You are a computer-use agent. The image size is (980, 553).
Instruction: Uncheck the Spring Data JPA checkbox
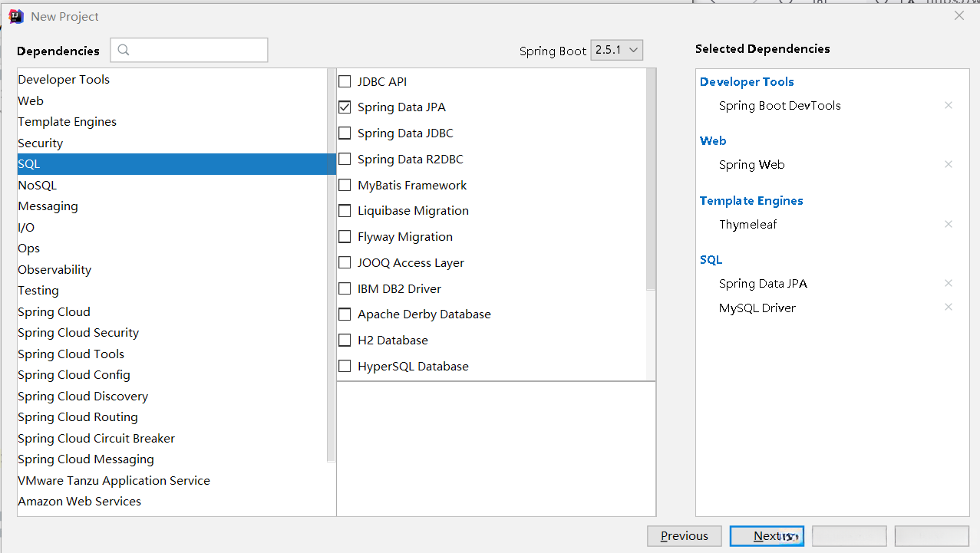coord(345,107)
